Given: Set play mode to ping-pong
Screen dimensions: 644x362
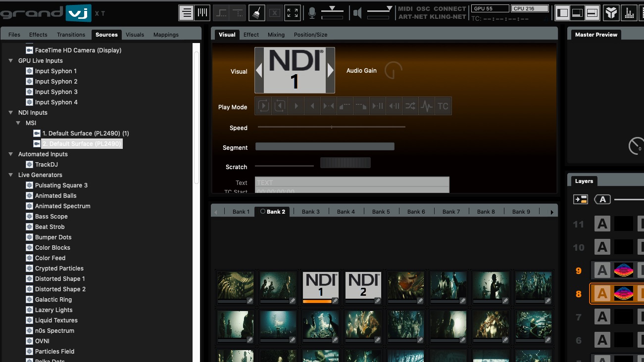Looking at the screenshot, I should point(329,106).
